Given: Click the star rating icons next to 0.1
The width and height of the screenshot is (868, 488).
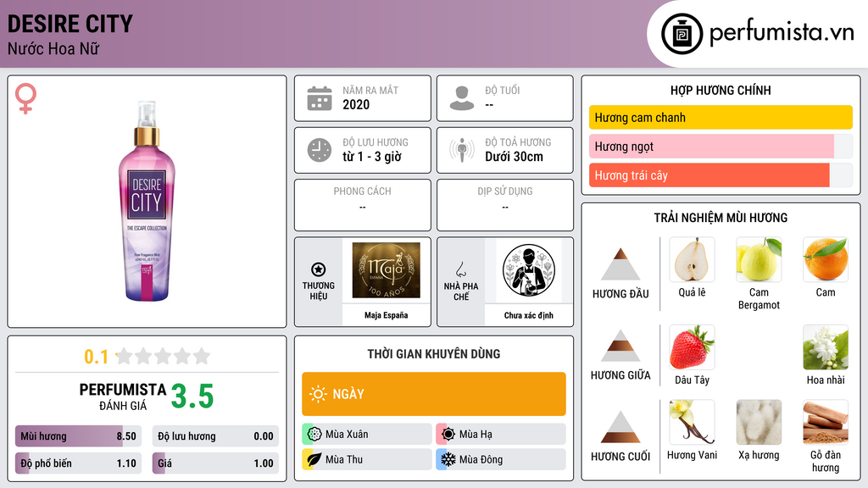Looking at the screenshot, I should tap(163, 356).
